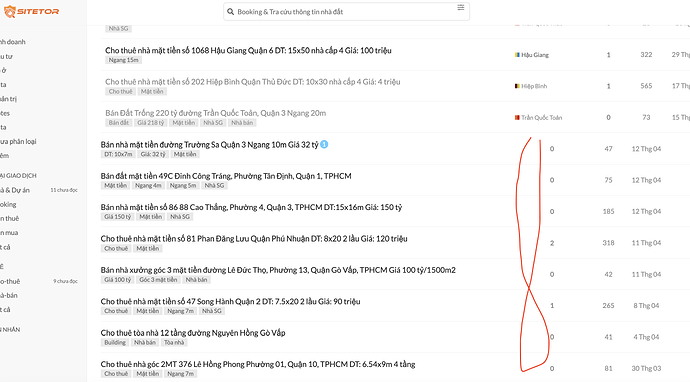This screenshot has width=690, height=382.
Task: Focus the Booking & Tra cứu search field
Action: (346, 12)
